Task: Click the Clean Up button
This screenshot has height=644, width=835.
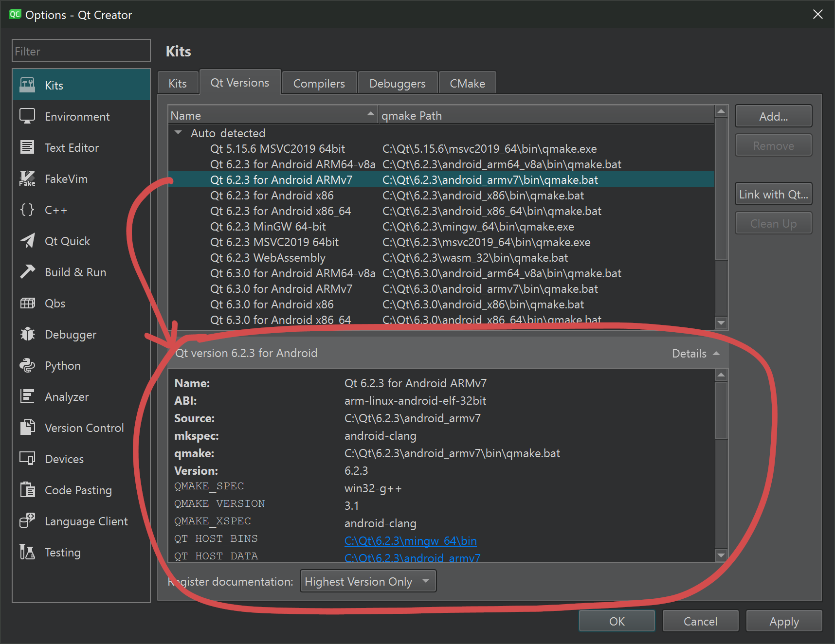Action: click(x=773, y=223)
